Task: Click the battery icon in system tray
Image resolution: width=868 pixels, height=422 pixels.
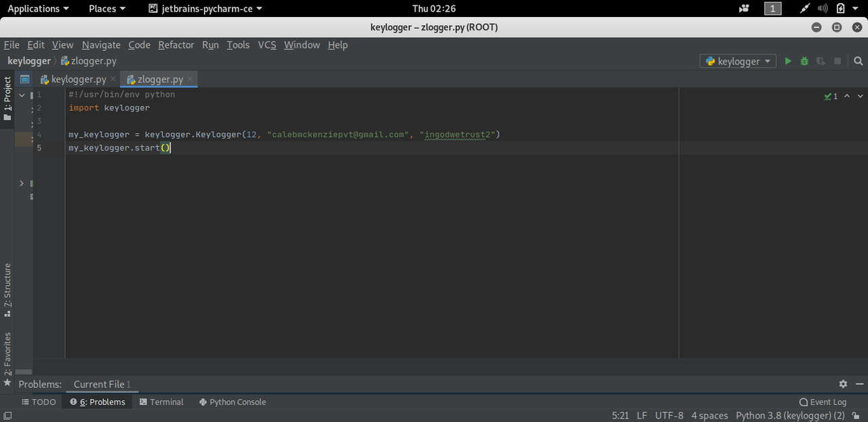Action: click(841, 9)
